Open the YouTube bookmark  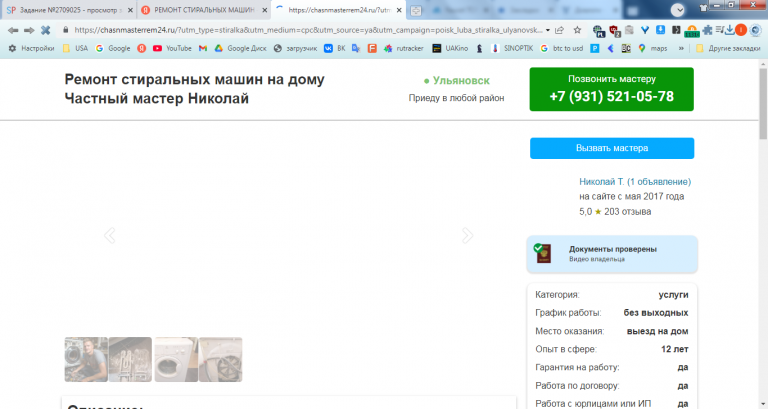[172, 48]
